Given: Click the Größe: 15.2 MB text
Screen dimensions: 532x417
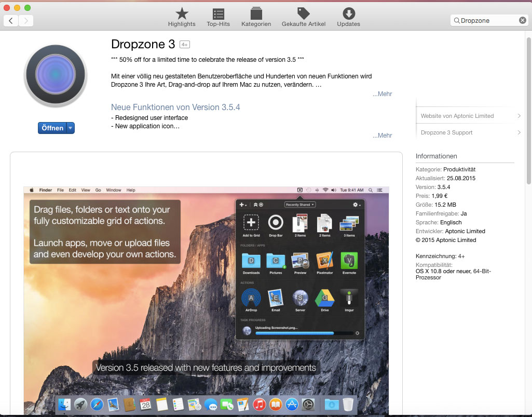Looking at the screenshot, I should (436, 205).
